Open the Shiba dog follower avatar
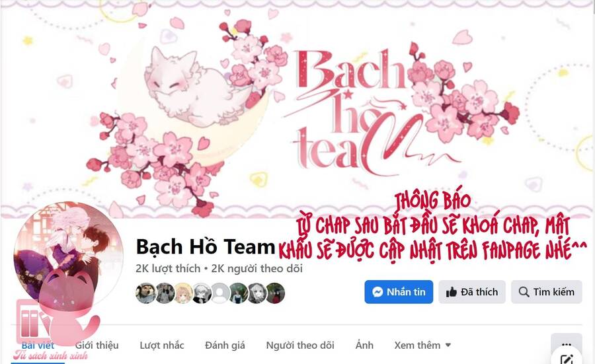The width and height of the screenshot is (595, 364). coord(145,293)
